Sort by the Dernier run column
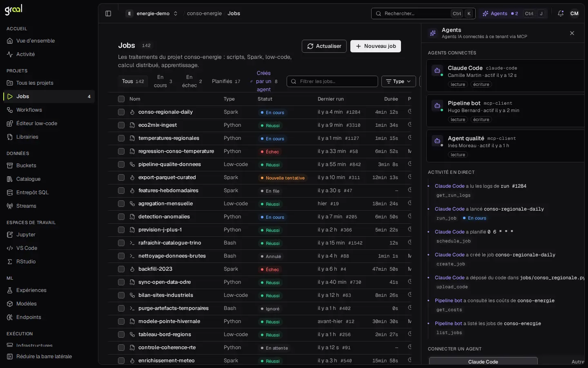 click(331, 99)
